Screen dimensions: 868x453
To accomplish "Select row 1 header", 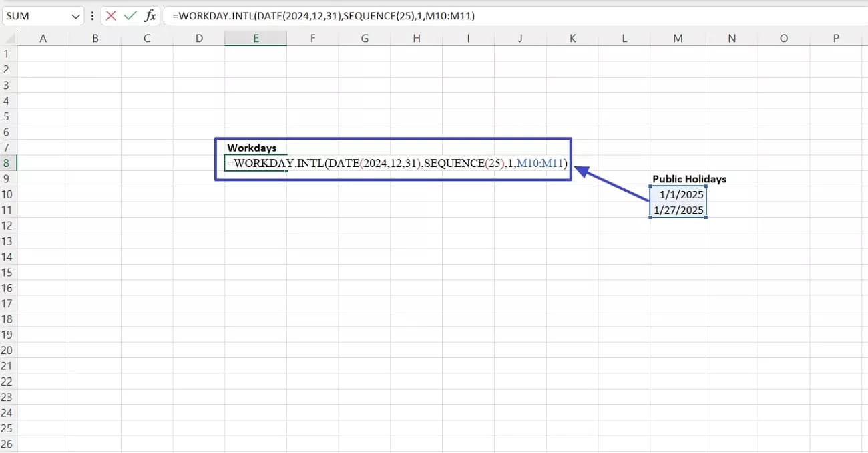I will point(7,53).
